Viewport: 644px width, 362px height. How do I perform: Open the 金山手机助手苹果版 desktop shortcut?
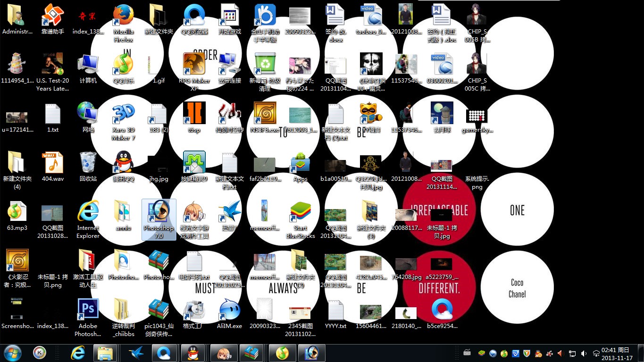pyautogui.click(x=265, y=23)
